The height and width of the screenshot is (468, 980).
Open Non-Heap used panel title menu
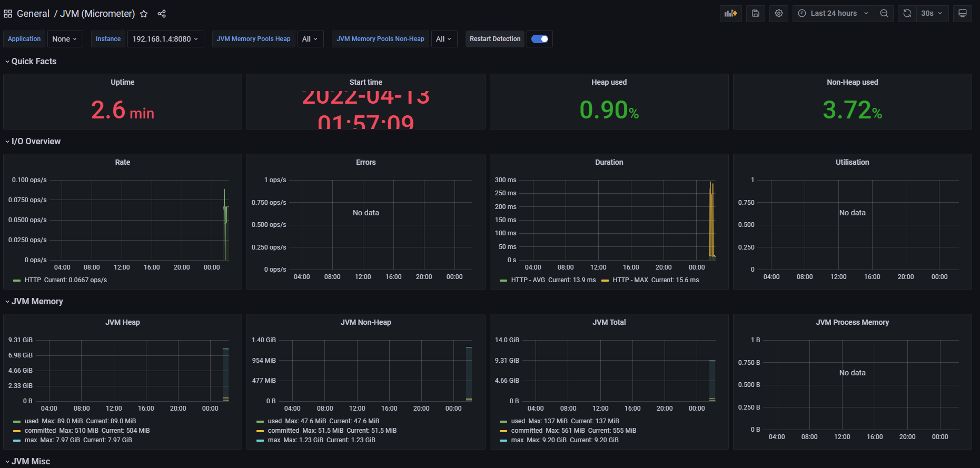point(853,82)
